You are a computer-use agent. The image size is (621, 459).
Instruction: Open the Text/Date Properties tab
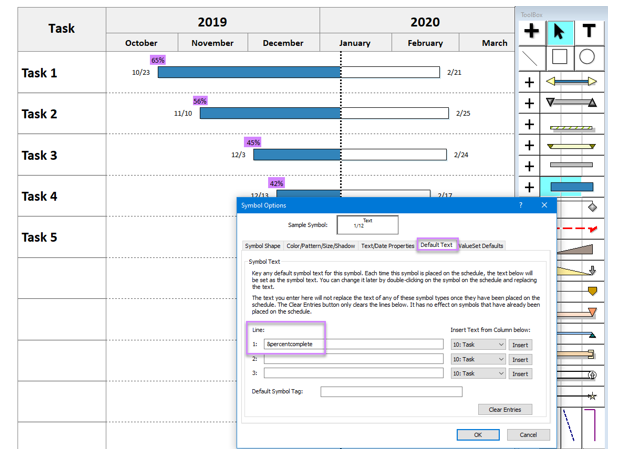[x=387, y=245]
